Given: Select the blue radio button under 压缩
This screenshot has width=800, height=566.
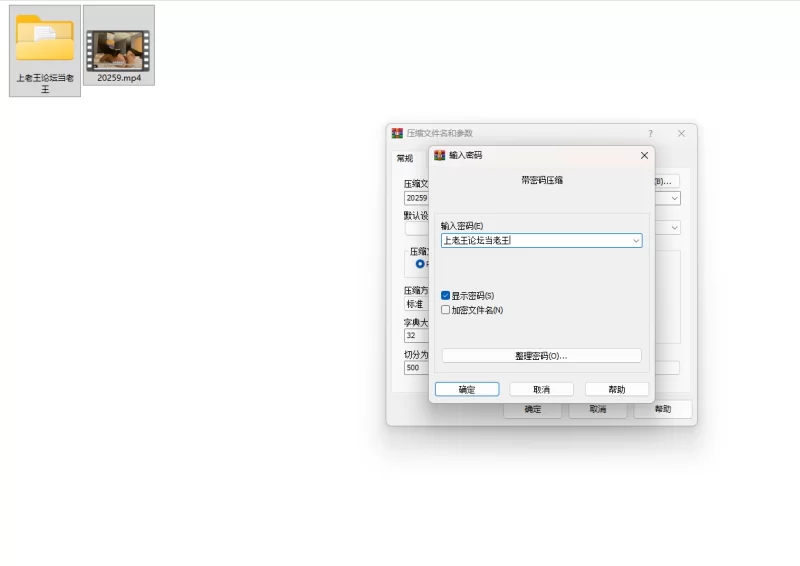Looking at the screenshot, I should [x=420, y=264].
